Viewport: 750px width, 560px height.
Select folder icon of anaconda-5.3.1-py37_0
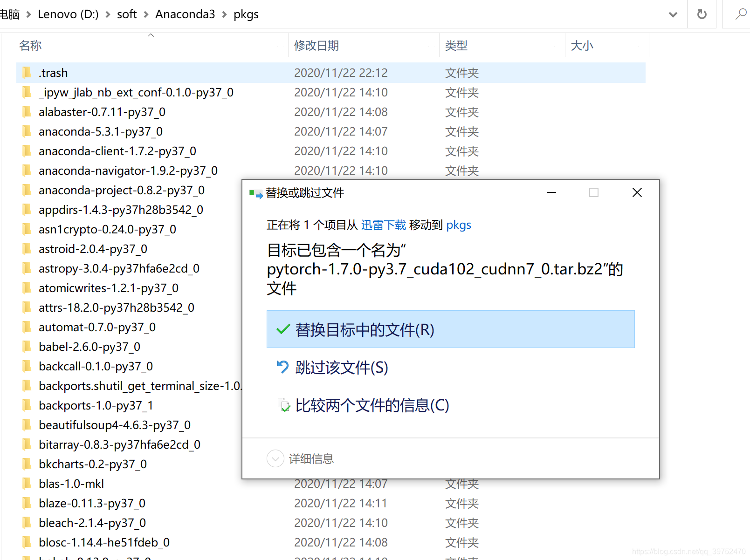(27, 131)
